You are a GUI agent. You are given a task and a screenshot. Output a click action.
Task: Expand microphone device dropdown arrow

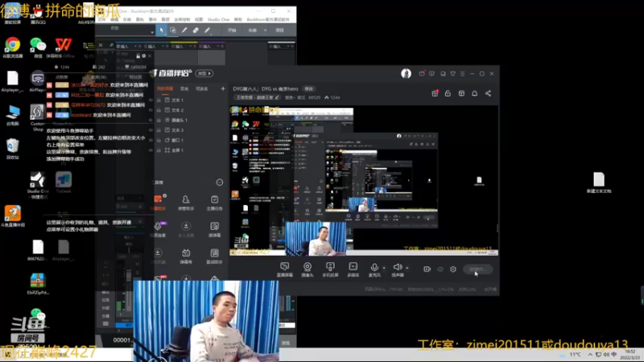coord(384,268)
